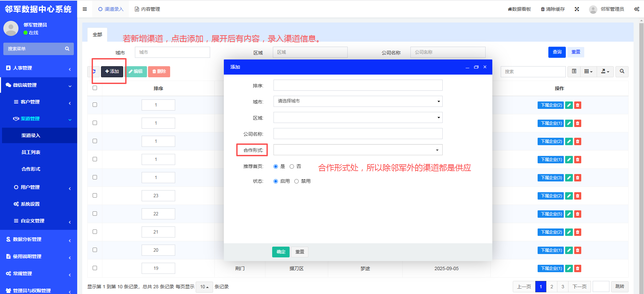Image resolution: width=644 pixels, height=294 pixels.
Task: Click 重置 in the dialog footer
Action: tap(300, 252)
